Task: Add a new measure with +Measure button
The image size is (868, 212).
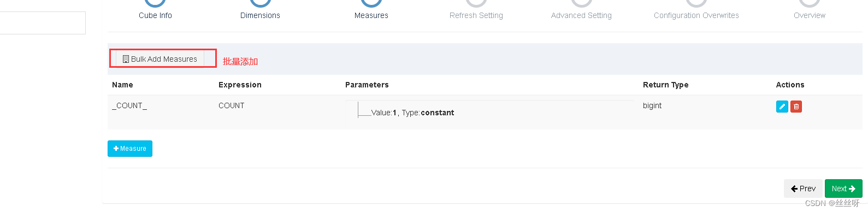Action: [x=130, y=149]
